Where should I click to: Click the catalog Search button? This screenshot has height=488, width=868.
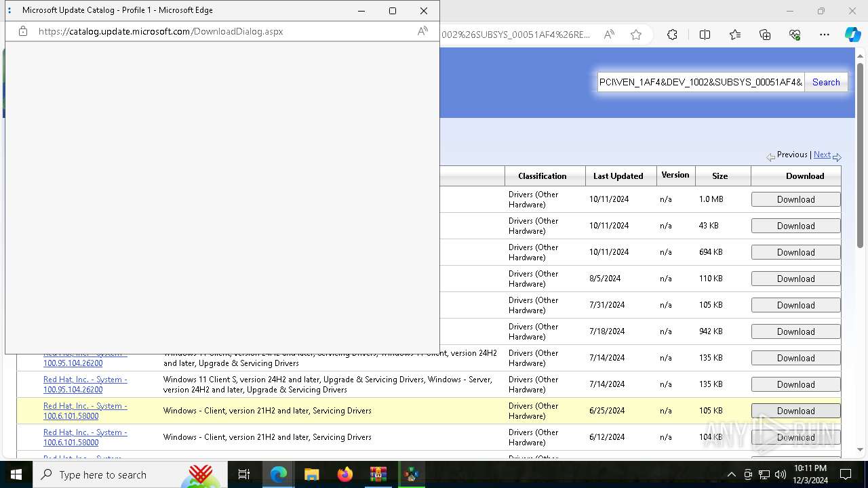[x=826, y=82]
